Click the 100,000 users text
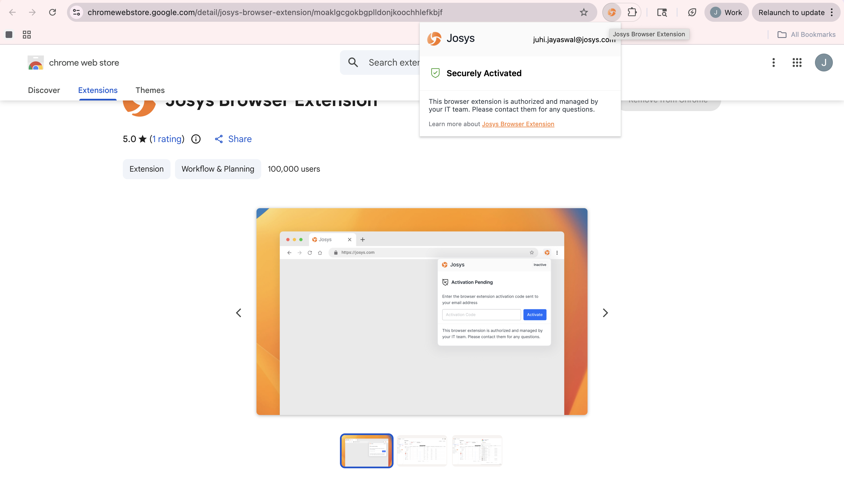Viewport: 844px width, 504px height. pos(294,169)
